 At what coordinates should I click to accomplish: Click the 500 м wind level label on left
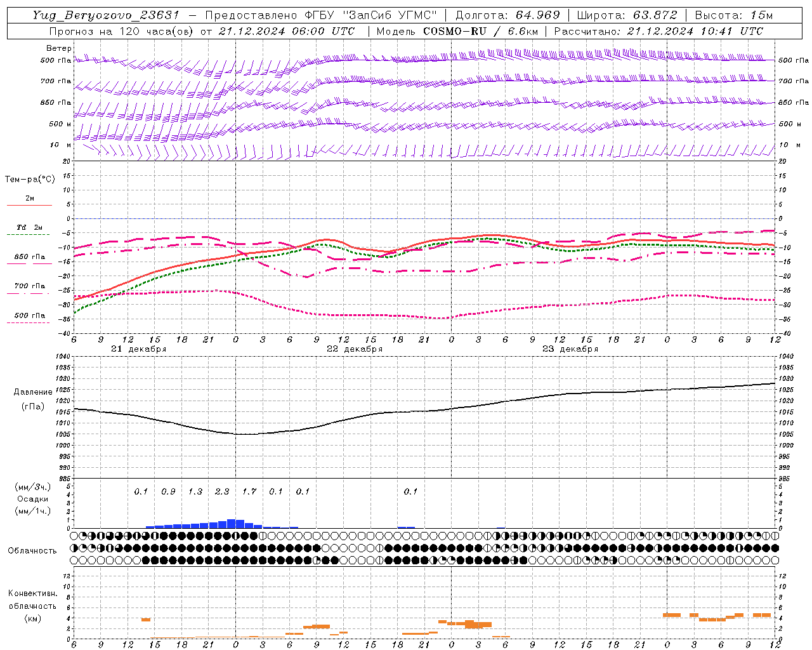60,124
